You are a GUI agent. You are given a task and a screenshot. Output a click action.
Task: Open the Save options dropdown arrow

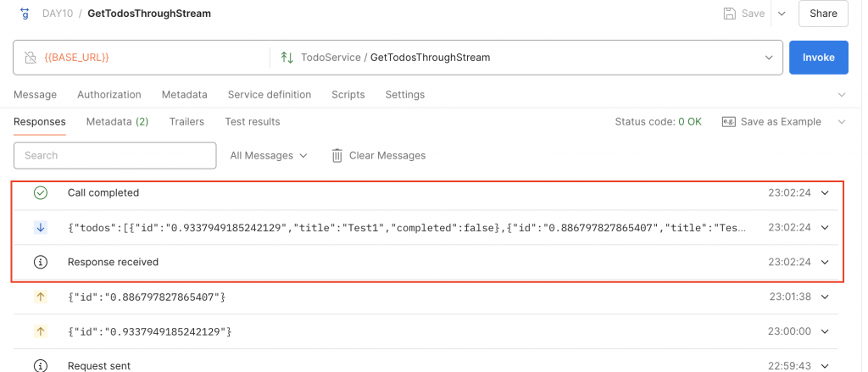click(782, 14)
